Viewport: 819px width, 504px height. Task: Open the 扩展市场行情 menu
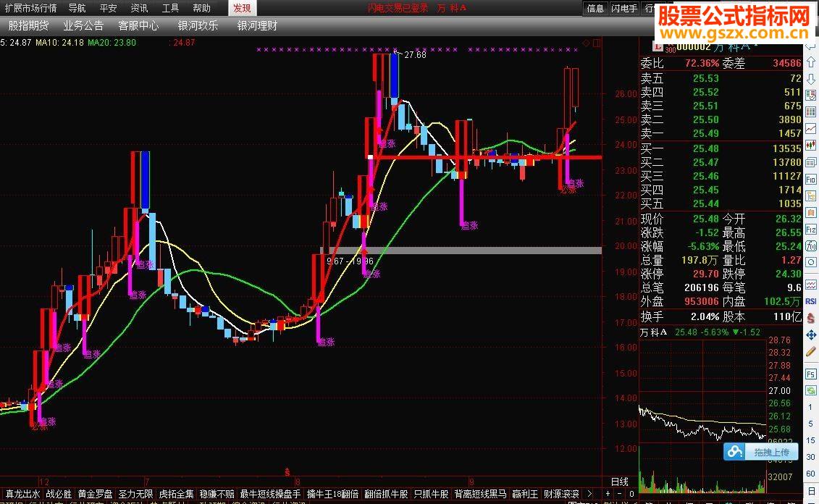tap(31, 8)
